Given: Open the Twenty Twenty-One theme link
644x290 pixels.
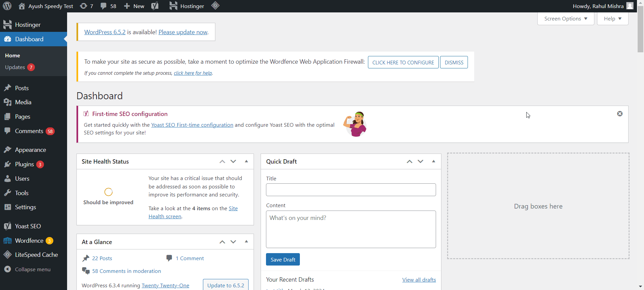Looking at the screenshot, I should click(165, 286).
